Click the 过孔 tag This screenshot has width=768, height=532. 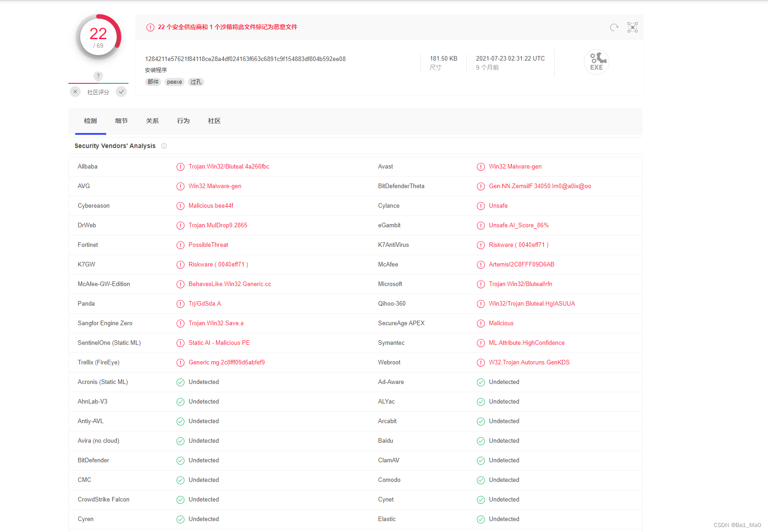(x=196, y=82)
